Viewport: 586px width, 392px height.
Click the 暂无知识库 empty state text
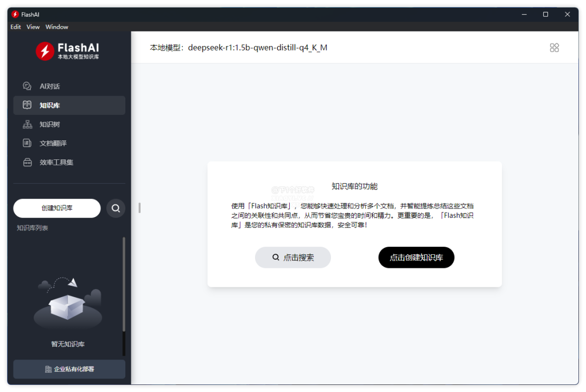click(68, 344)
